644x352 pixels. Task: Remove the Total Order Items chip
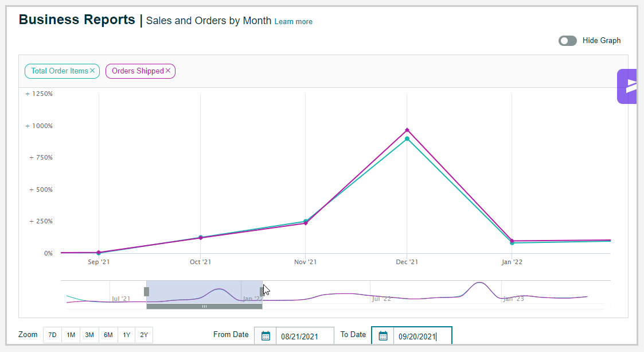click(92, 71)
